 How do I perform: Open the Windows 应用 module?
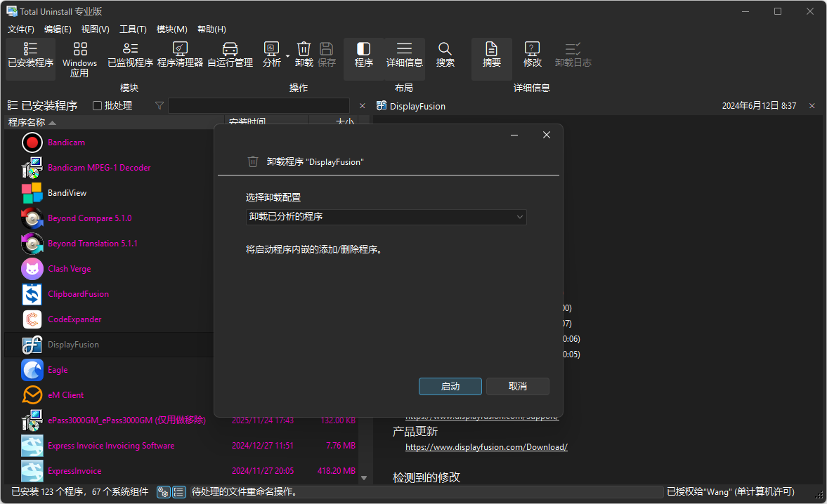point(79,56)
